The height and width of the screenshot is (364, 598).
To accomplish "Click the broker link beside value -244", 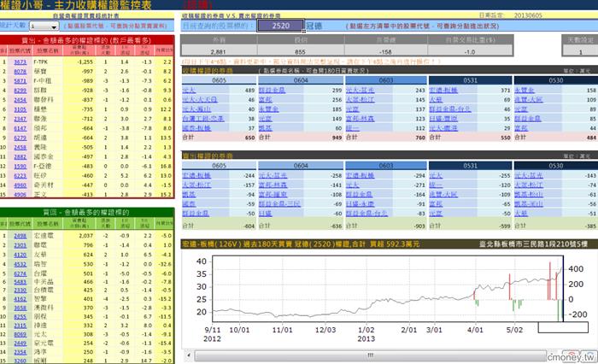I will pyautogui.click(x=196, y=175).
